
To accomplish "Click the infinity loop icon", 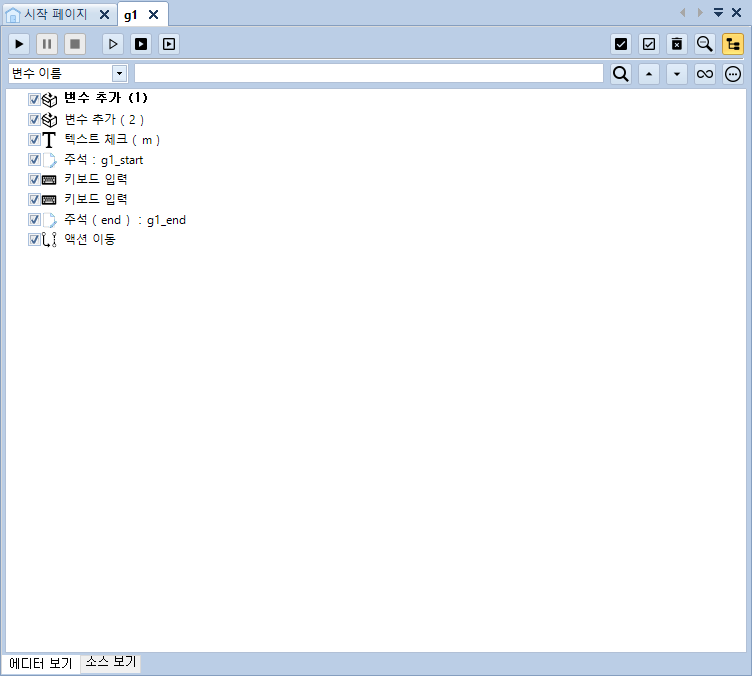I will tap(705, 74).
